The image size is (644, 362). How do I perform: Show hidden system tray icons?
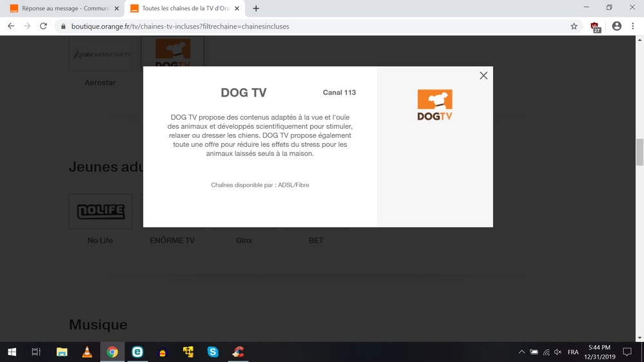[x=522, y=352]
